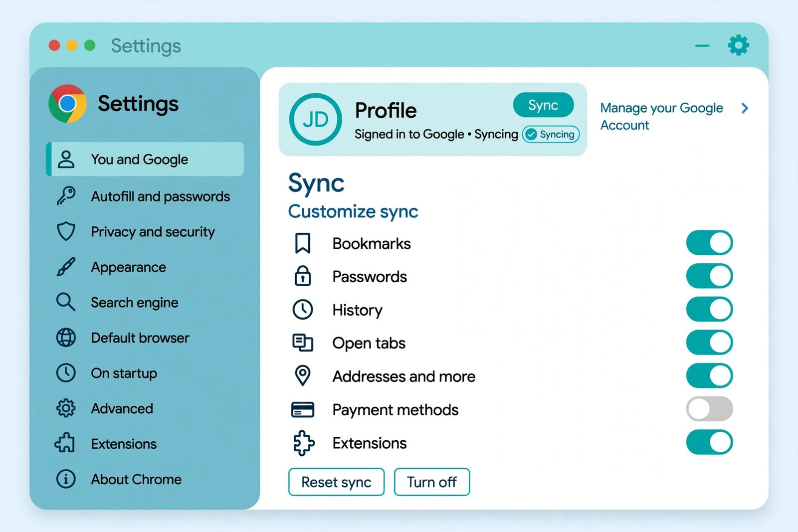Click Reset sync button

[x=336, y=482]
